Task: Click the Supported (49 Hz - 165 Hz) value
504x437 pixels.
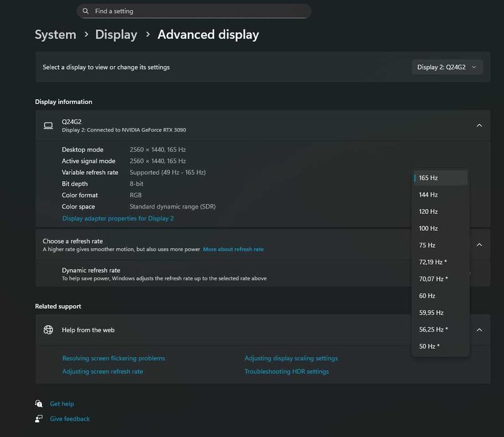Action: 167,172
